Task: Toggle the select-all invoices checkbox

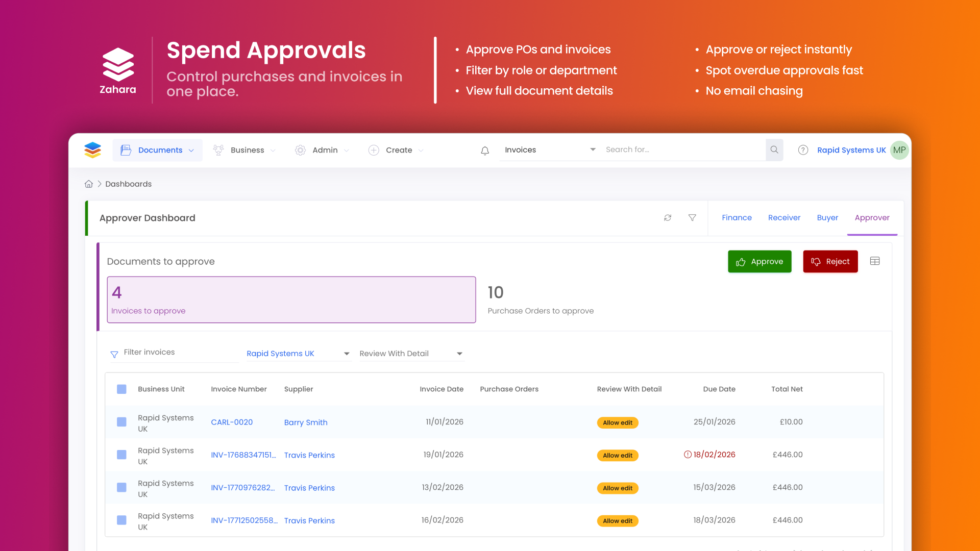Action: pyautogui.click(x=121, y=389)
